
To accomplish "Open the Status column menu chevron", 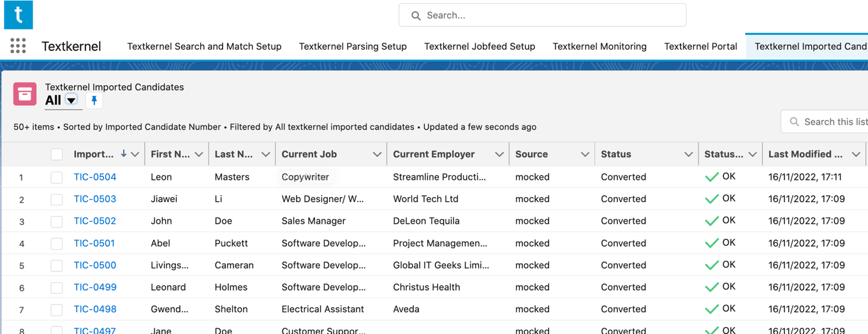I will pos(688,154).
